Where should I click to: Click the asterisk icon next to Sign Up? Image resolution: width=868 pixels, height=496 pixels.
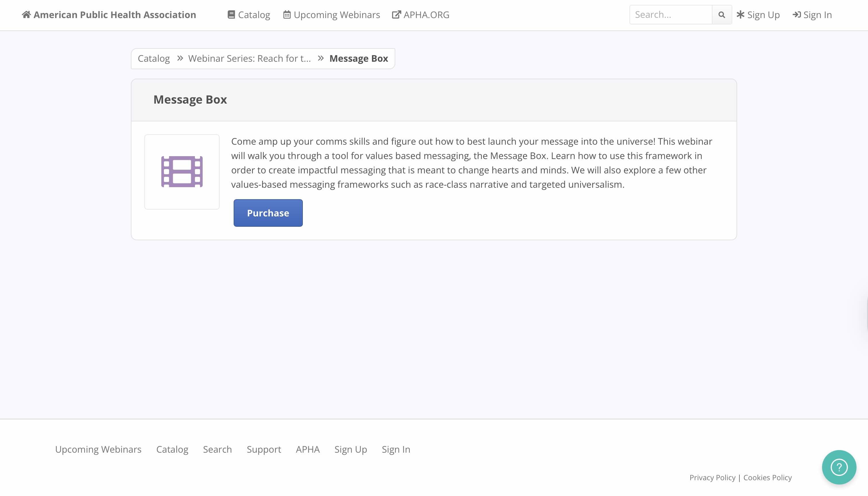coord(741,15)
